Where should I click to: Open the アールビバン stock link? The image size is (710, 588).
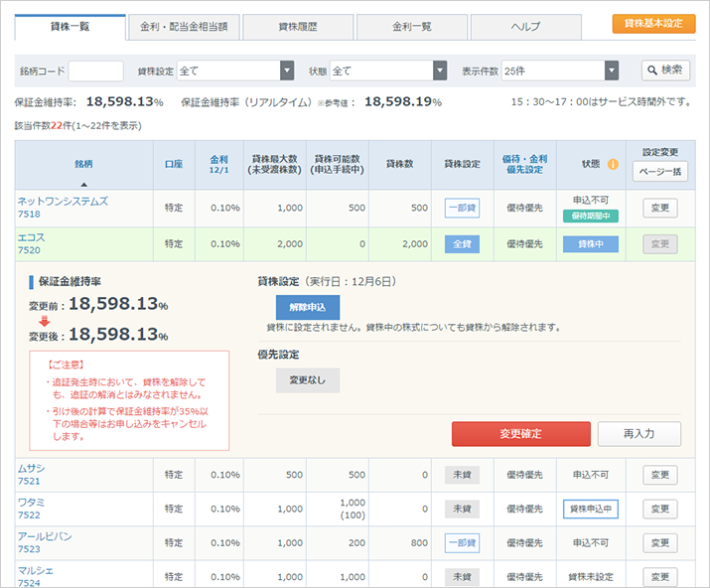(x=44, y=536)
